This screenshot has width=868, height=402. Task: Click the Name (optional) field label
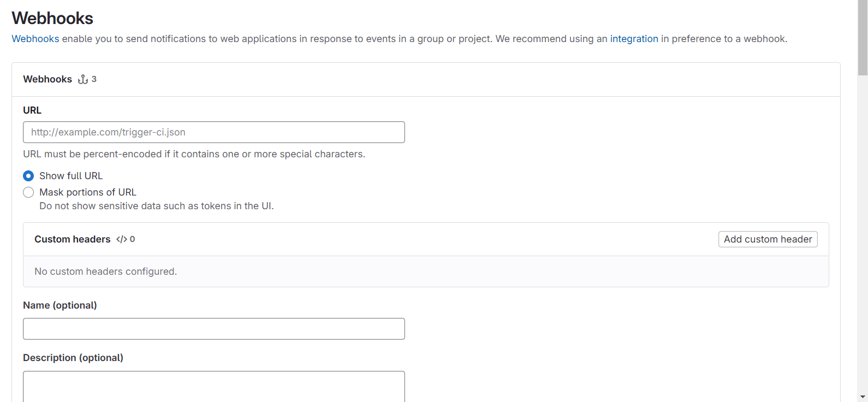pos(60,305)
